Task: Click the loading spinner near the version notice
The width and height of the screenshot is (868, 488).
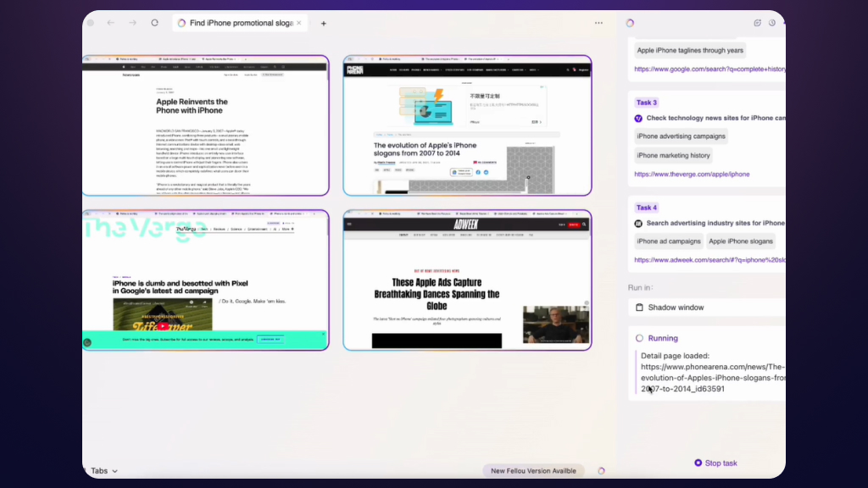Action: 600,470
